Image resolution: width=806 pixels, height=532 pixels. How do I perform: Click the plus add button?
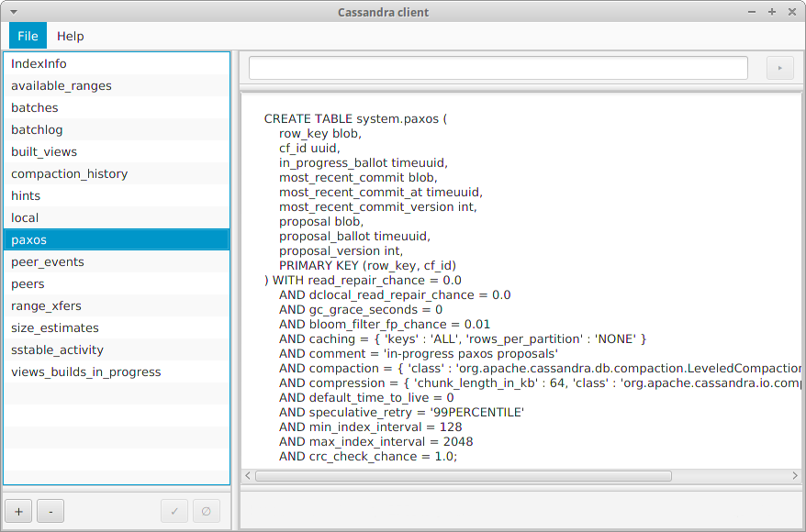pos(19,512)
